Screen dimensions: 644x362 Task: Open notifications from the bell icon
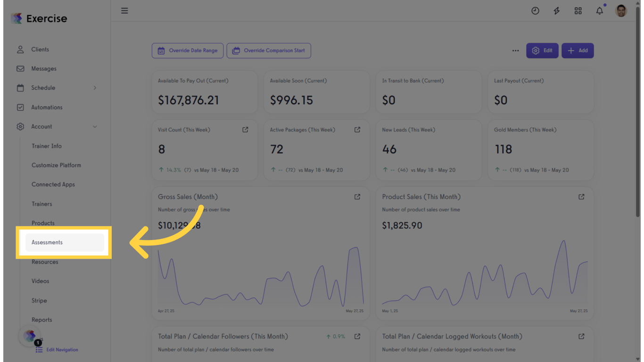click(x=599, y=10)
